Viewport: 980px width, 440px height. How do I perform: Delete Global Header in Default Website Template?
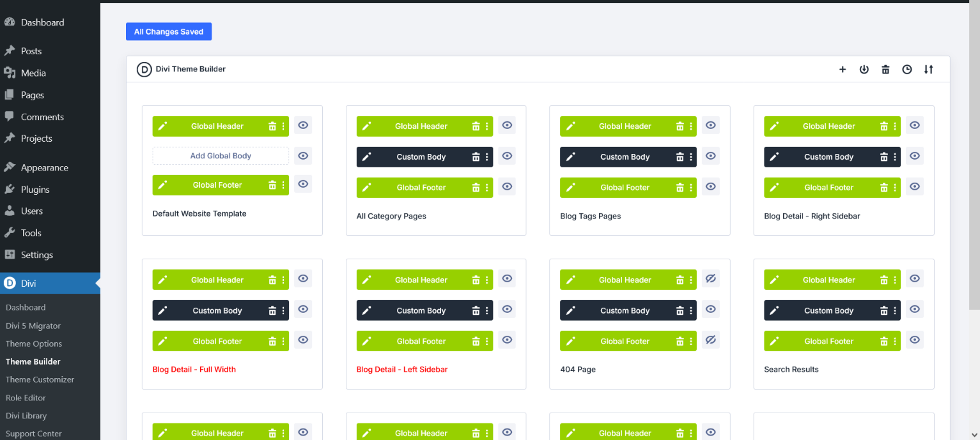[x=272, y=126]
